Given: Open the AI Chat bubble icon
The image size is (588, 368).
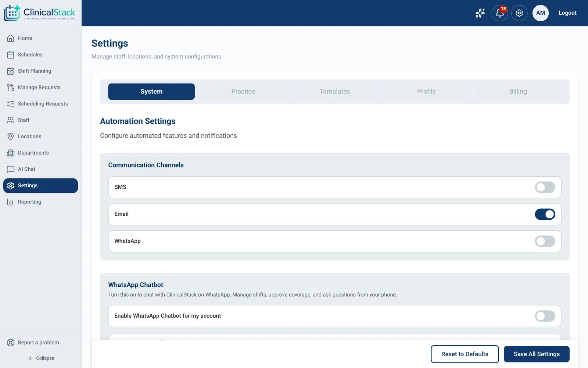Looking at the screenshot, I should tap(11, 169).
